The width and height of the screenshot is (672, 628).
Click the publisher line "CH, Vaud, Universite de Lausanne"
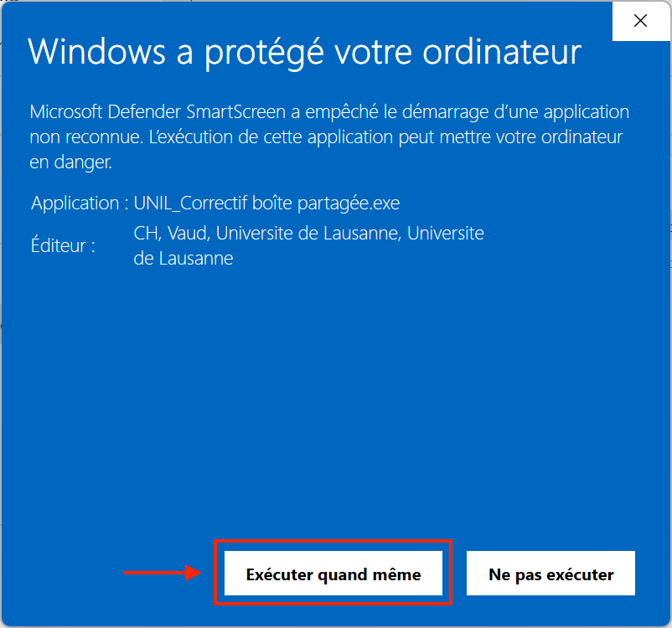coord(267,234)
